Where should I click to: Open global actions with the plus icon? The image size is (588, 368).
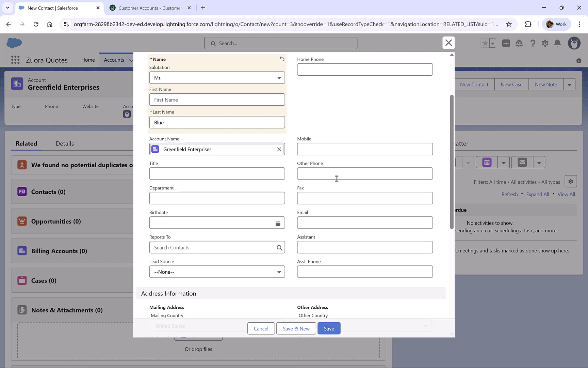coord(506,43)
